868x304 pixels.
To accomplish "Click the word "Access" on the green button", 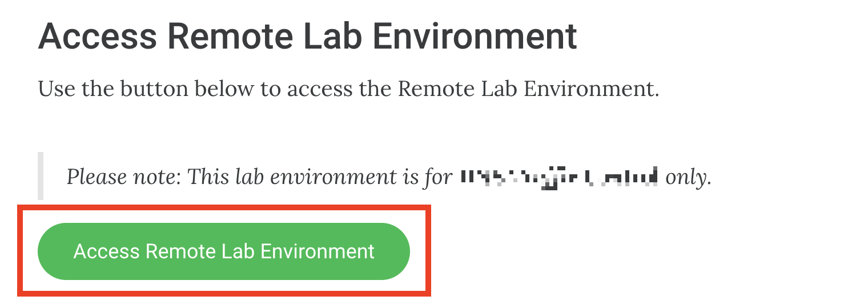I will pos(107,251).
